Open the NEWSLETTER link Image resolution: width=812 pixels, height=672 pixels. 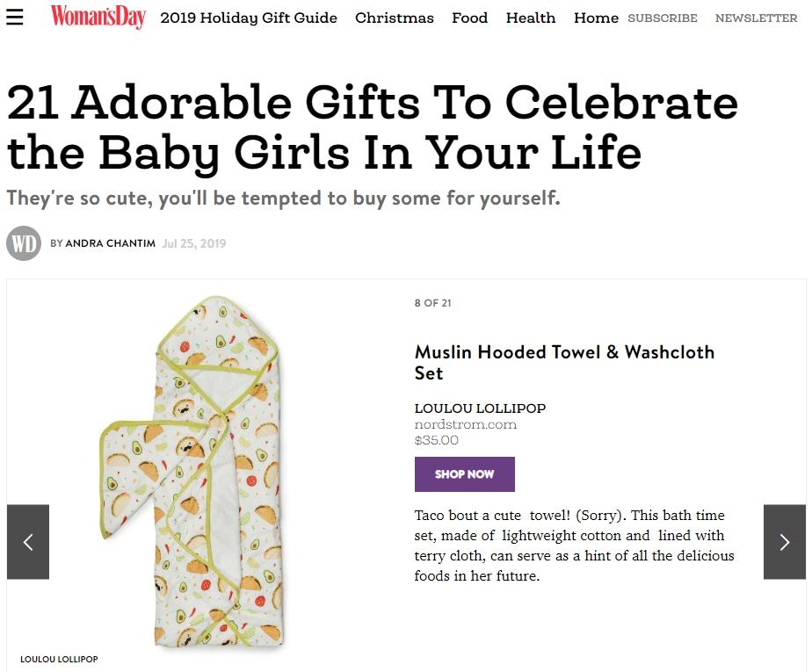click(756, 18)
